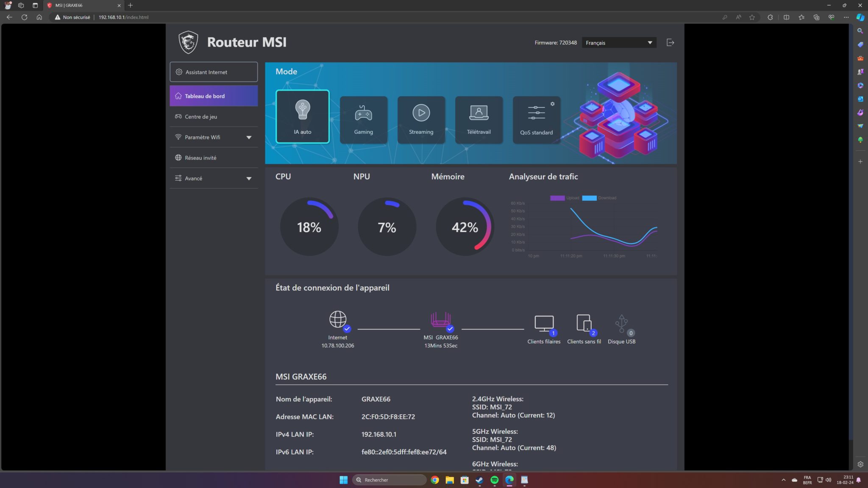Click the LAN IP address 192.168.10.1
The image size is (868, 488).
379,434
